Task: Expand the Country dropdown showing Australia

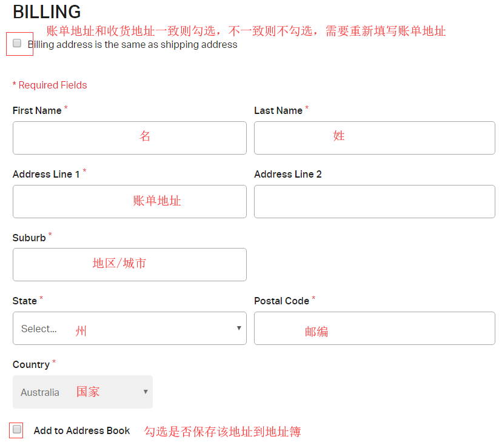Action: tap(82, 392)
